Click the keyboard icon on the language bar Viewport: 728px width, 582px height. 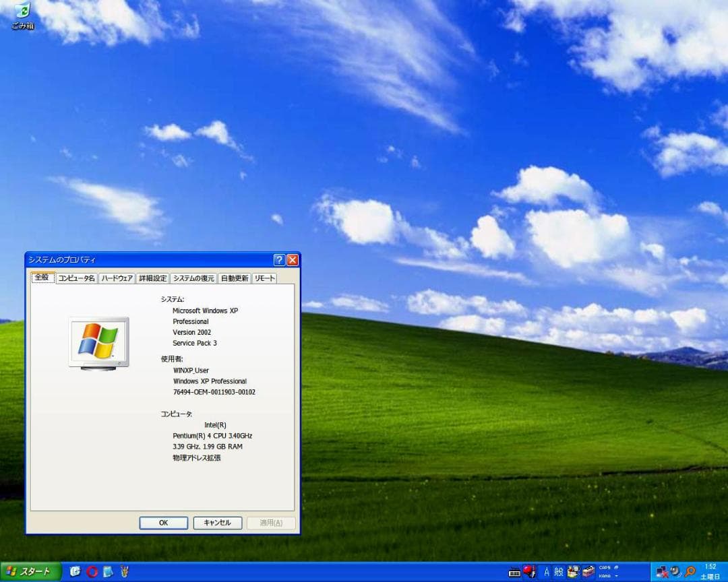(x=514, y=572)
